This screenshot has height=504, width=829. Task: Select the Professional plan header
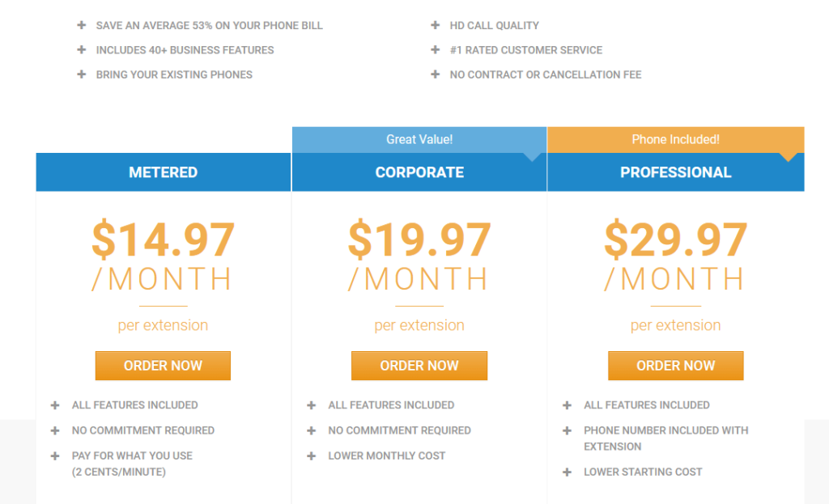[x=676, y=172]
